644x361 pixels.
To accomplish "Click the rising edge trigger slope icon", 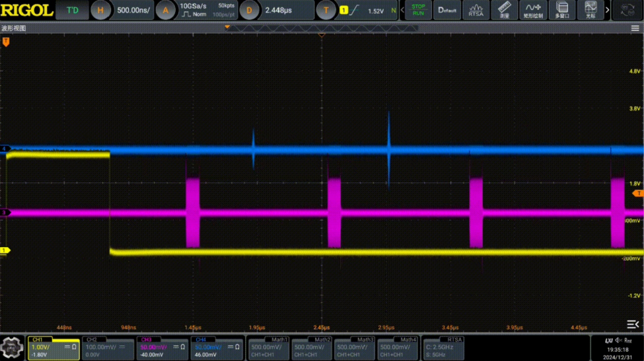I will pos(354,11).
